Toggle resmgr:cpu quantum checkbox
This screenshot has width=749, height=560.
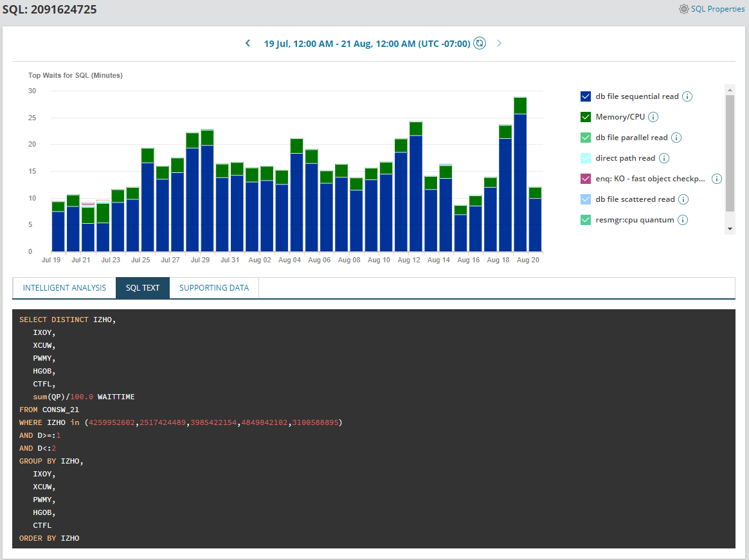(586, 220)
